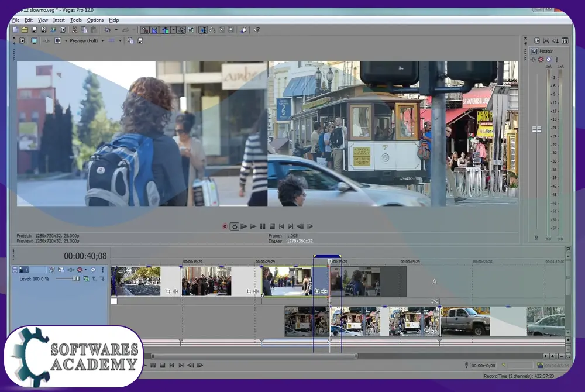Screen dimensions: 585x392
Task: Save preview snapshot to file
Action: click(x=140, y=40)
